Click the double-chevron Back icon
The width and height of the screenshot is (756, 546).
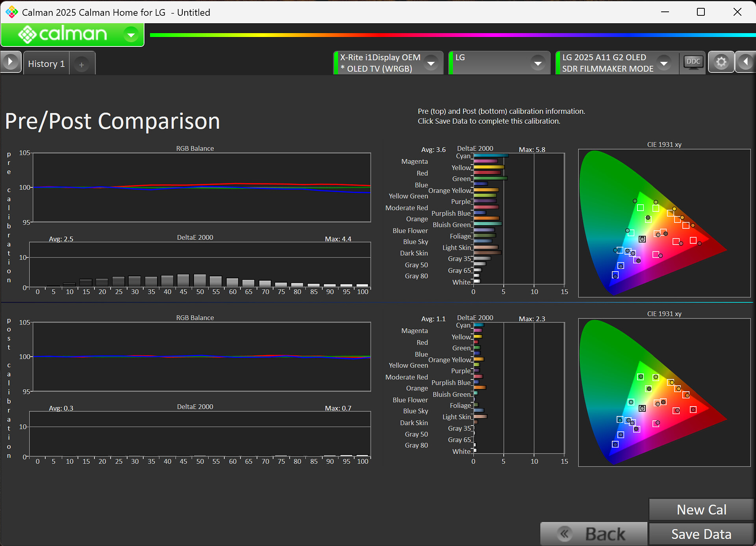tap(565, 534)
